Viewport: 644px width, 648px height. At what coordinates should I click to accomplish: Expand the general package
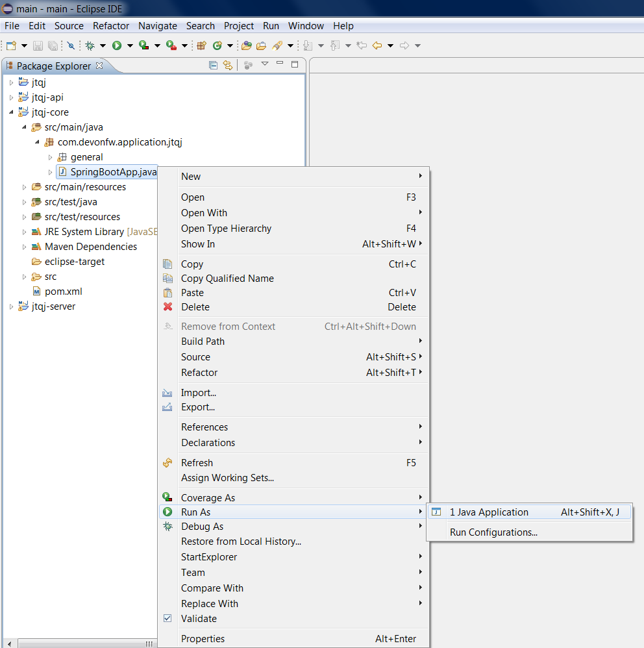click(51, 156)
